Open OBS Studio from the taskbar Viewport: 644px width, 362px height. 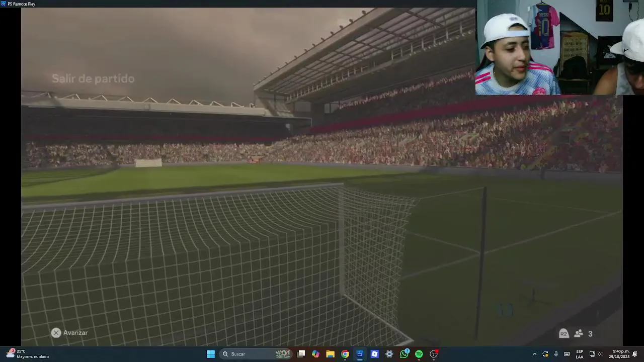pos(434,354)
